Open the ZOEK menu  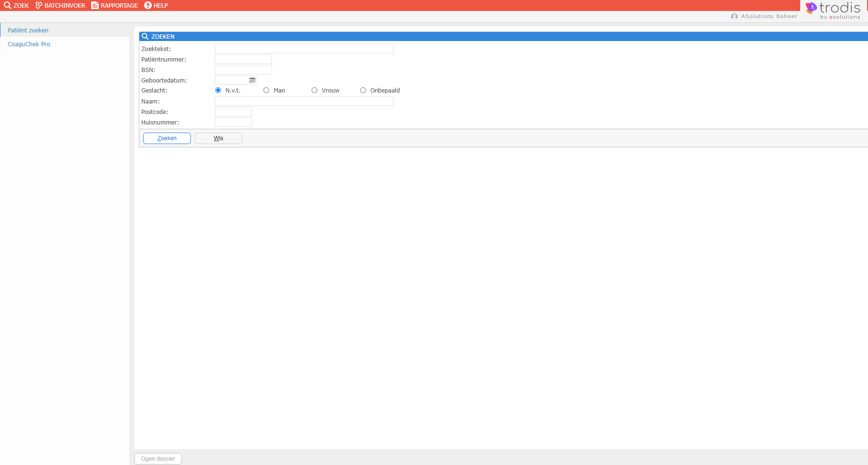[x=16, y=5]
